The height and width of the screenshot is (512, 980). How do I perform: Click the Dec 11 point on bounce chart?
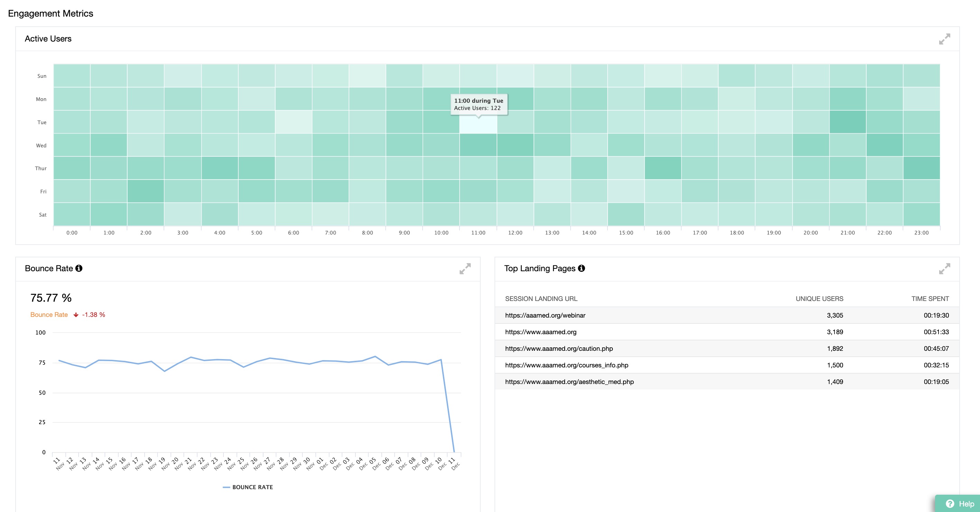[454, 451]
